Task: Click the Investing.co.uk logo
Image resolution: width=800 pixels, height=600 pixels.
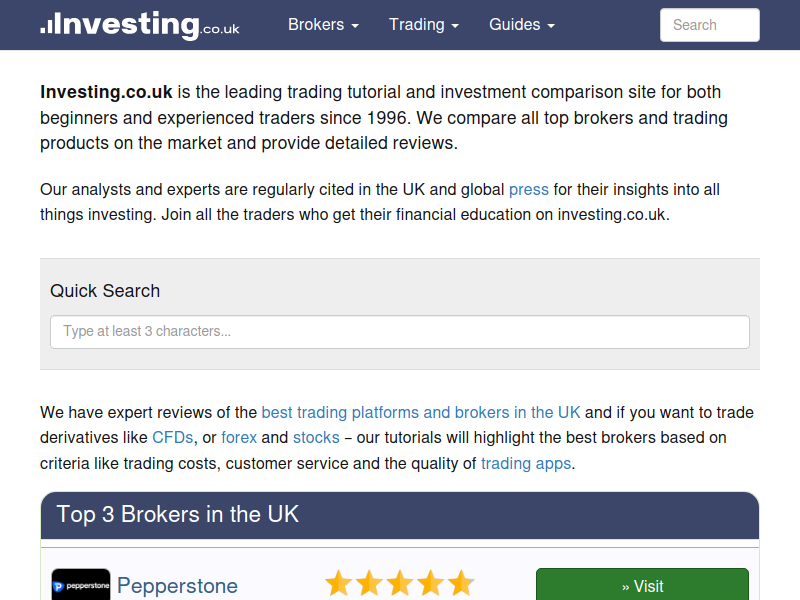Action: pyautogui.click(x=140, y=25)
